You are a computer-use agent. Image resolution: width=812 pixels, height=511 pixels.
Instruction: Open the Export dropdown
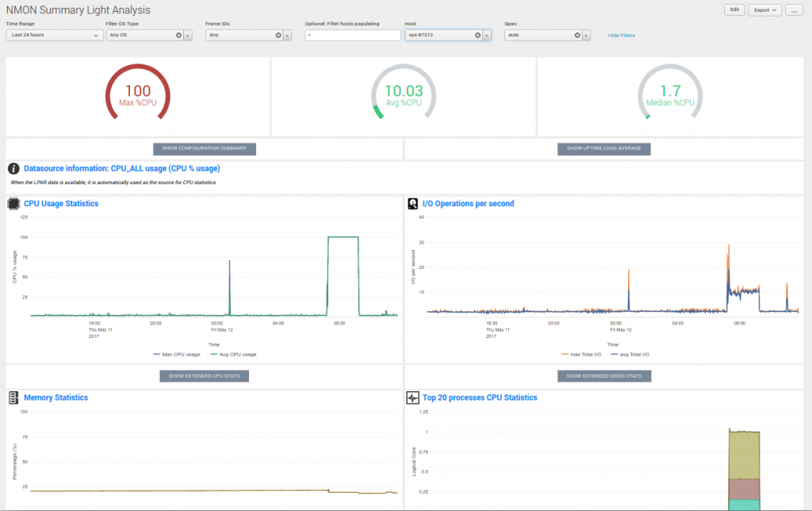(764, 9)
